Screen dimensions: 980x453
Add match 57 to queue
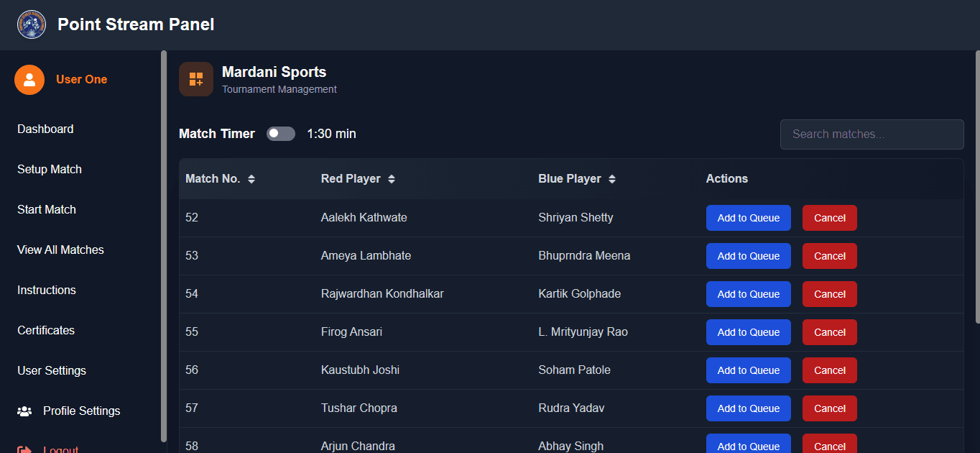pyautogui.click(x=749, y=408)
